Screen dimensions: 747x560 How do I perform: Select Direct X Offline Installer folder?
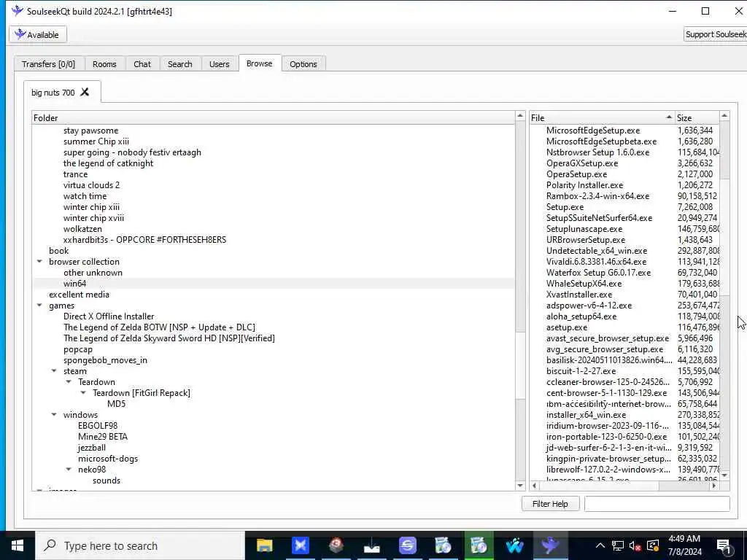pos(109,316)
